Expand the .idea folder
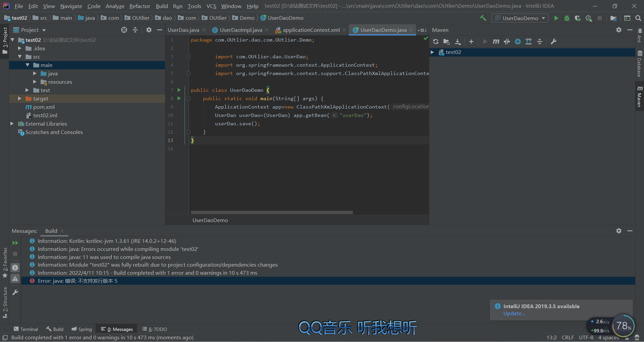Image resolution: width=644 pixels, height=342 pixels. pos(20,48)
